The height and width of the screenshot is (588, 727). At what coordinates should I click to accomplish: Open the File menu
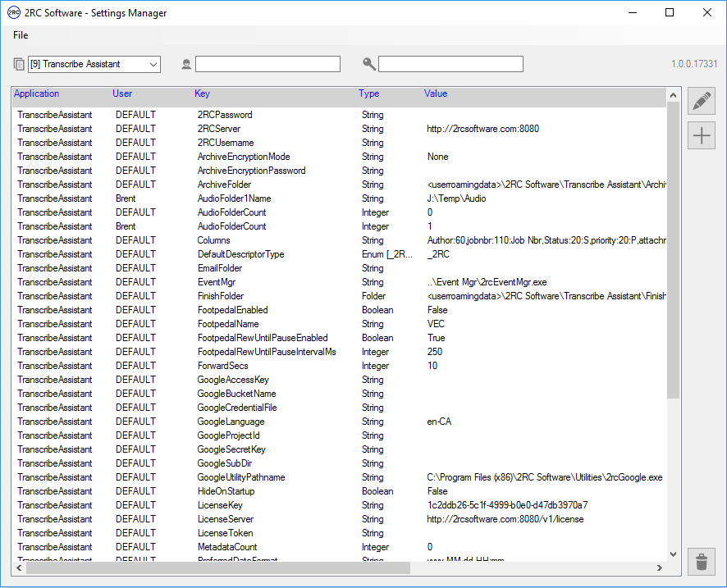pos(21,35)
